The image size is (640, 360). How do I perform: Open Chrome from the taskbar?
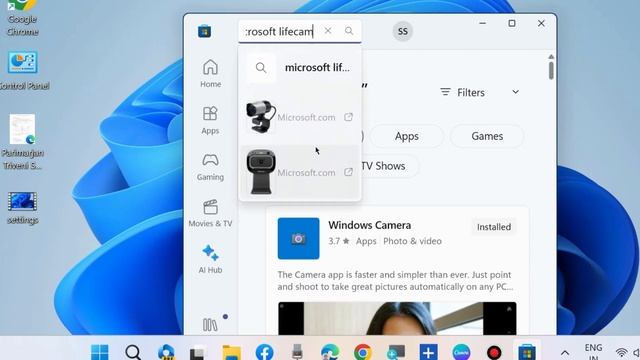[363, 352]
